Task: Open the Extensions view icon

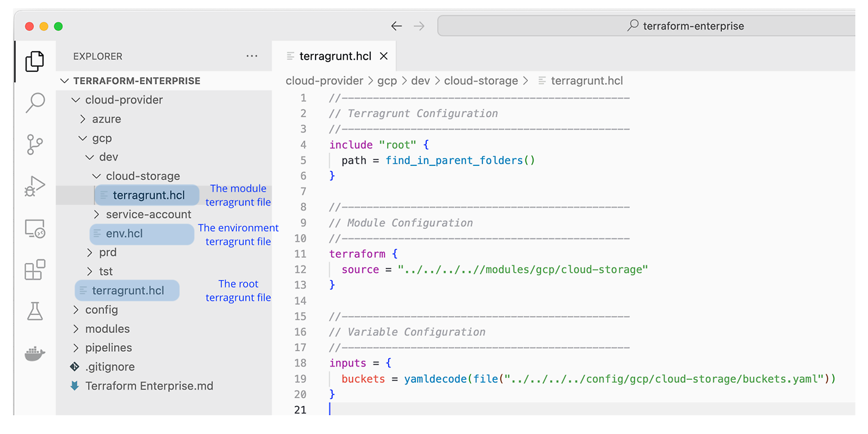Action: pyautogui.click(x=35, y=270)
